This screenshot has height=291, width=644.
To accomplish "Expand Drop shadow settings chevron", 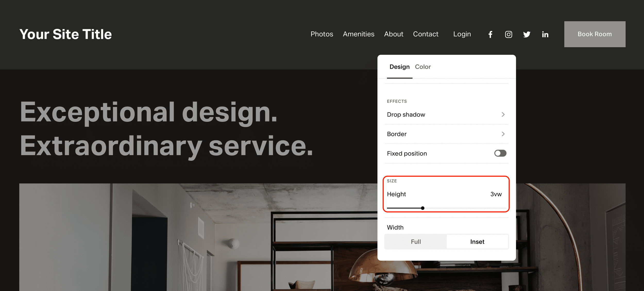I will click(503, 114).
